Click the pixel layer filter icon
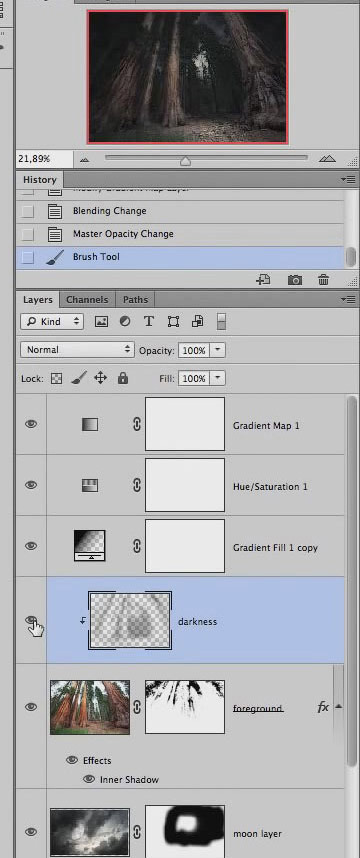Viewport: 360px width, 858px height. pos(101,321)
